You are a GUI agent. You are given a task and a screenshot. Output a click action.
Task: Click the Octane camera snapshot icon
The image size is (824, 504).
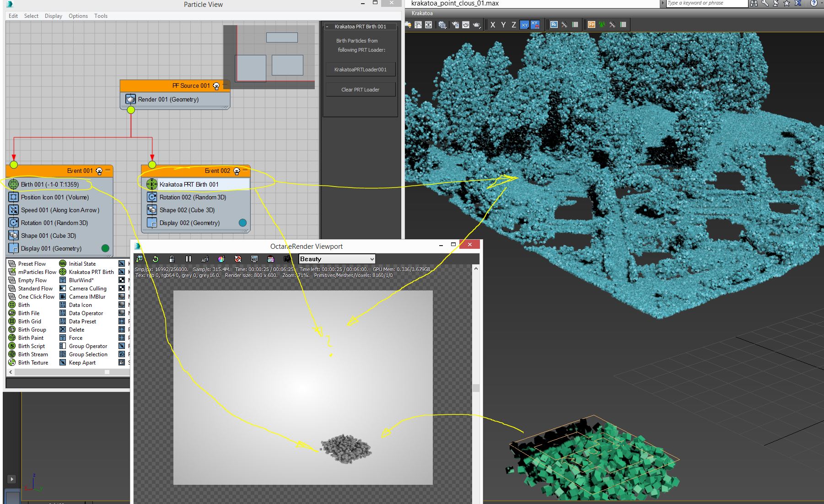[x=287, y=259]
